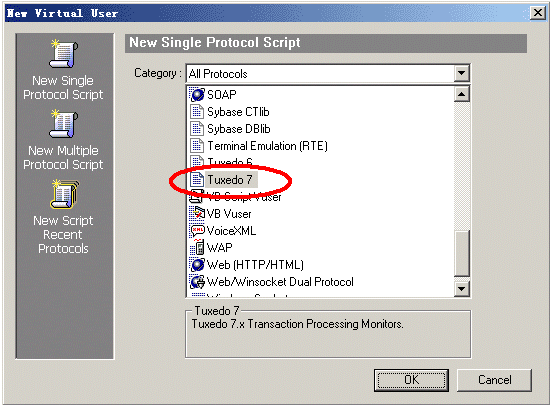Click the SOAP protocol globe icon
The image size is (550, 405).
click(197, 95)
